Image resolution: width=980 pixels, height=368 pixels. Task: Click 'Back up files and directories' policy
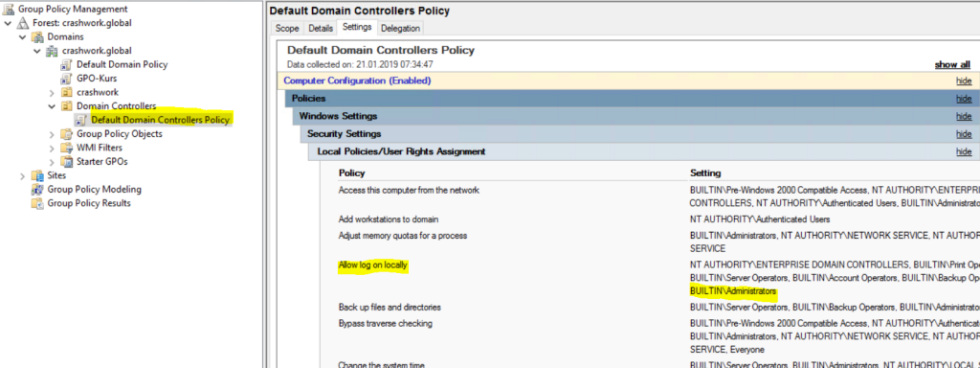point(390,308)
